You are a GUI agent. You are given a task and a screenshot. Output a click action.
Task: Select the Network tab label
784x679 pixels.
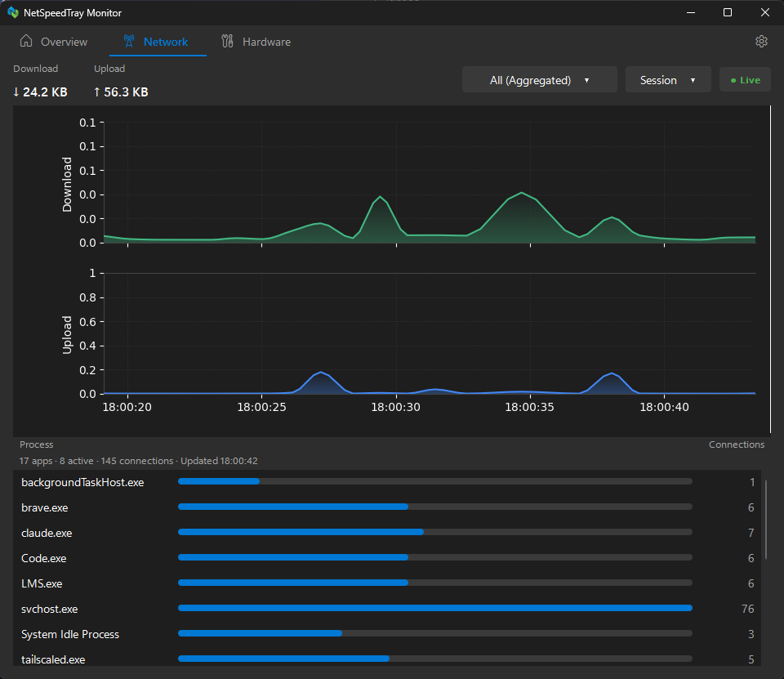(x=166, y=42)
